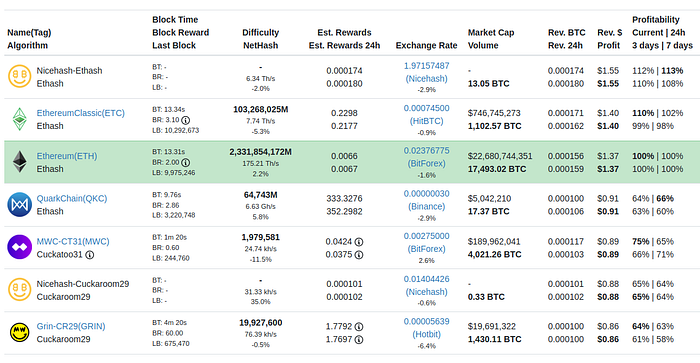Click the Ethereum black diamond logo
Viewport: 700px width, 363px height.
19,162
